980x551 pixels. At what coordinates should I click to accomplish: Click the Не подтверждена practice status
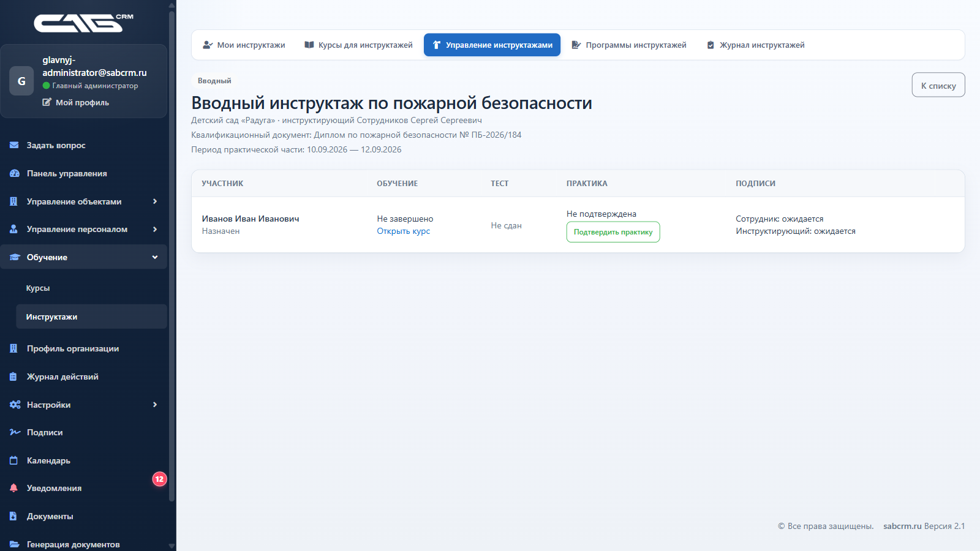601,214
